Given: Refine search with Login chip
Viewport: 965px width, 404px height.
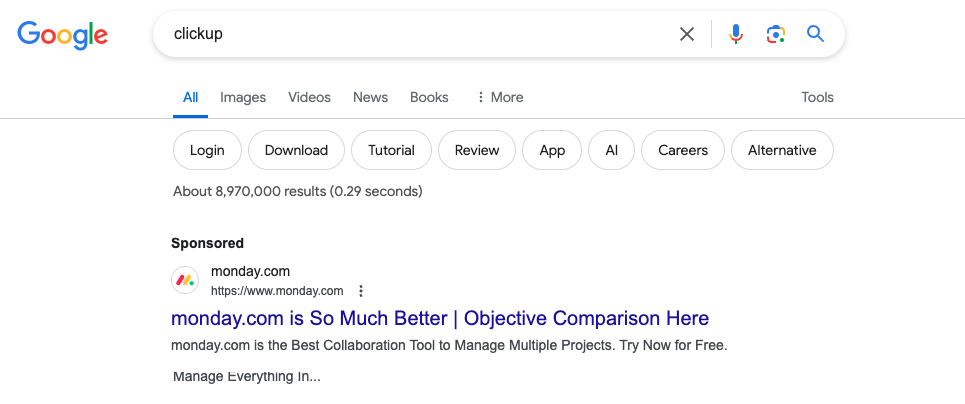Looking at the screenshot, I should click(x=207, y=150).
